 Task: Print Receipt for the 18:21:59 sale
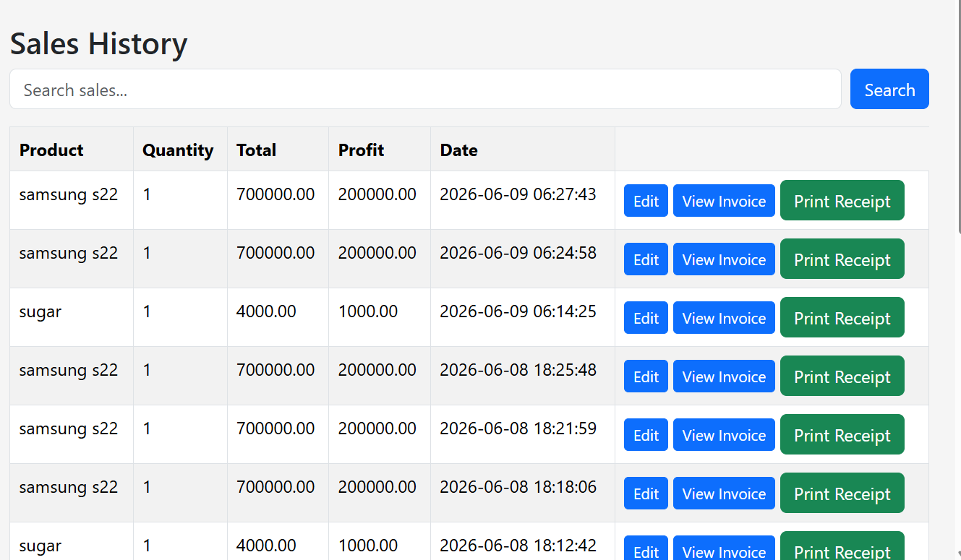click(x=842, y=434)
